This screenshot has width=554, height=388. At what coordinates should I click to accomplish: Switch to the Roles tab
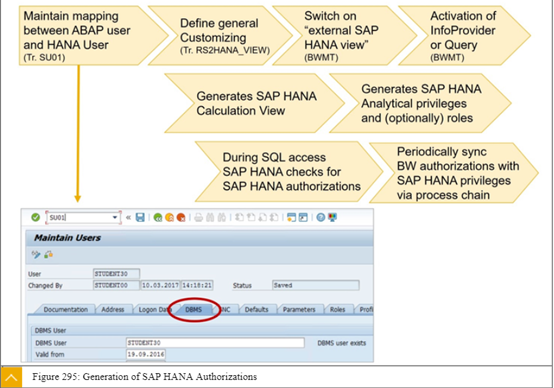(x=337, y=310)
